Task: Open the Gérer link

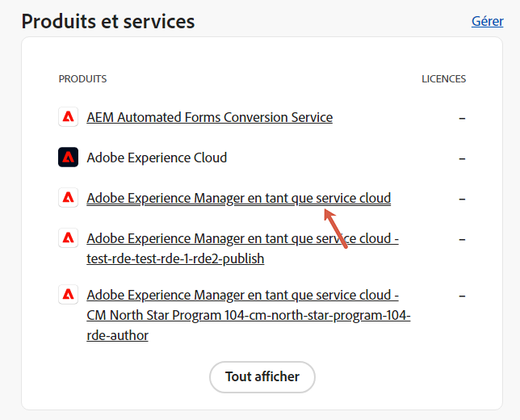Action: click(x=487, y=22)
